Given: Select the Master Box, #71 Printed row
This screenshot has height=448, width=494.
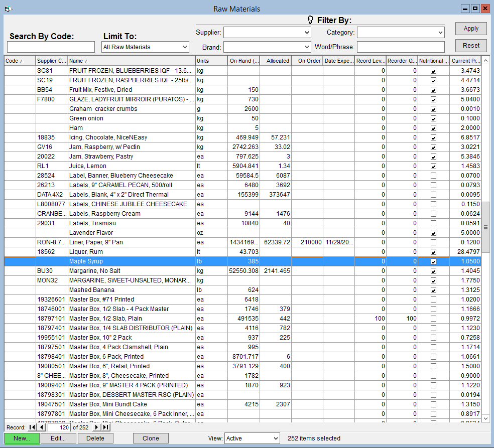Looking at the screenshot, I should (242, 300).
